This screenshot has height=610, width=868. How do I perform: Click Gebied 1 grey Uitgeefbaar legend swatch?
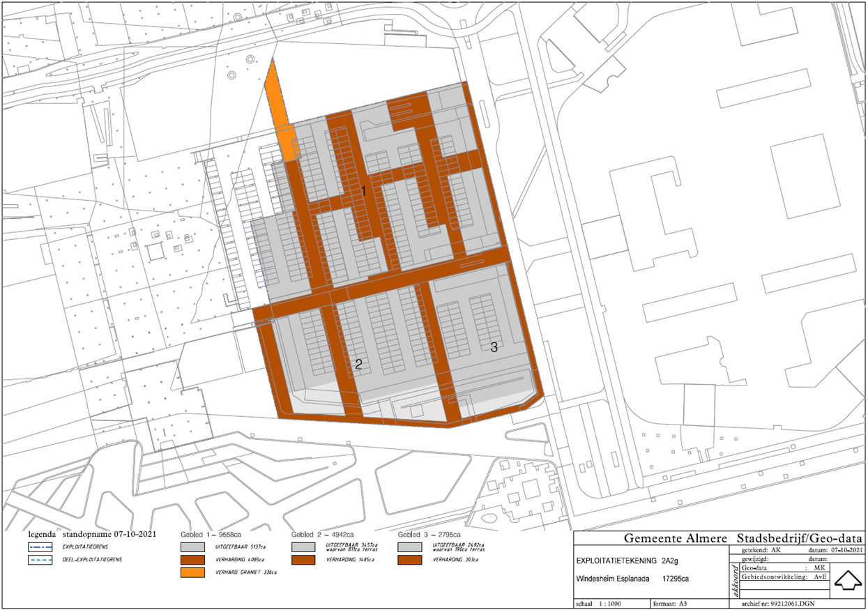point(192,547)
